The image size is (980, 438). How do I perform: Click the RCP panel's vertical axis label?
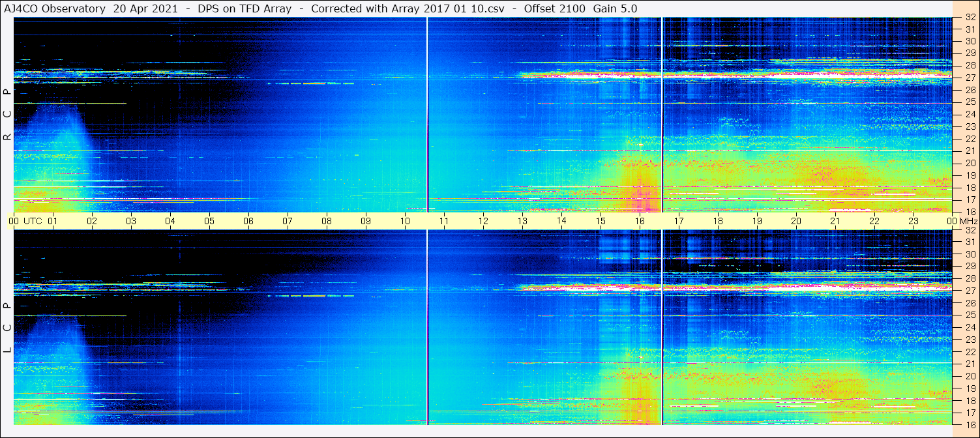7,115
